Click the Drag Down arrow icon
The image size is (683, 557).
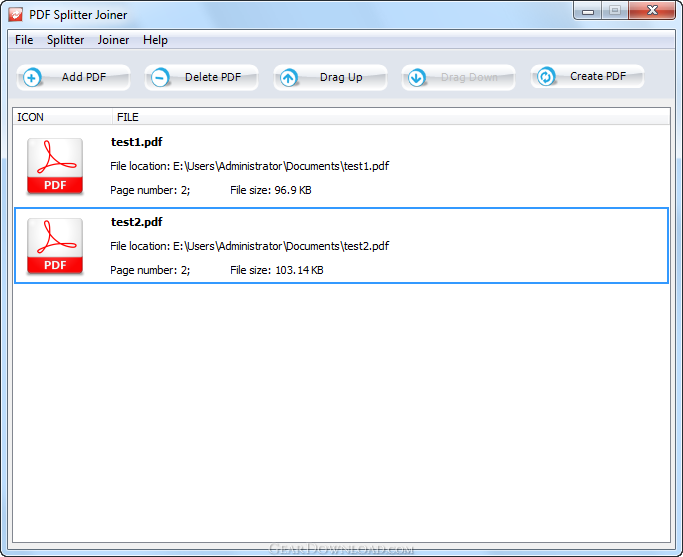(416, 78)
